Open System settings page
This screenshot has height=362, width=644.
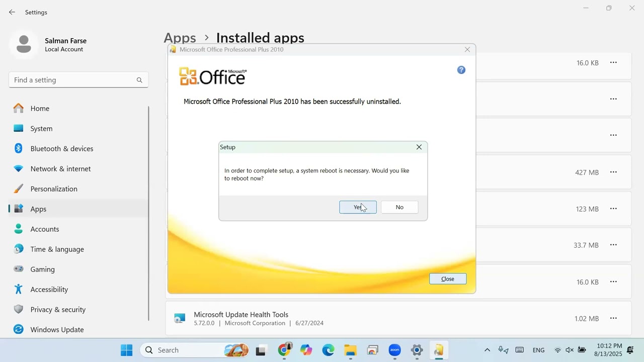[78, 128]
